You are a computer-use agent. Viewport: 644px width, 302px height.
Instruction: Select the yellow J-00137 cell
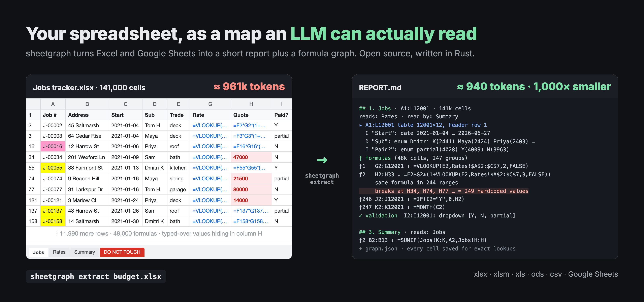click(53, 211)
